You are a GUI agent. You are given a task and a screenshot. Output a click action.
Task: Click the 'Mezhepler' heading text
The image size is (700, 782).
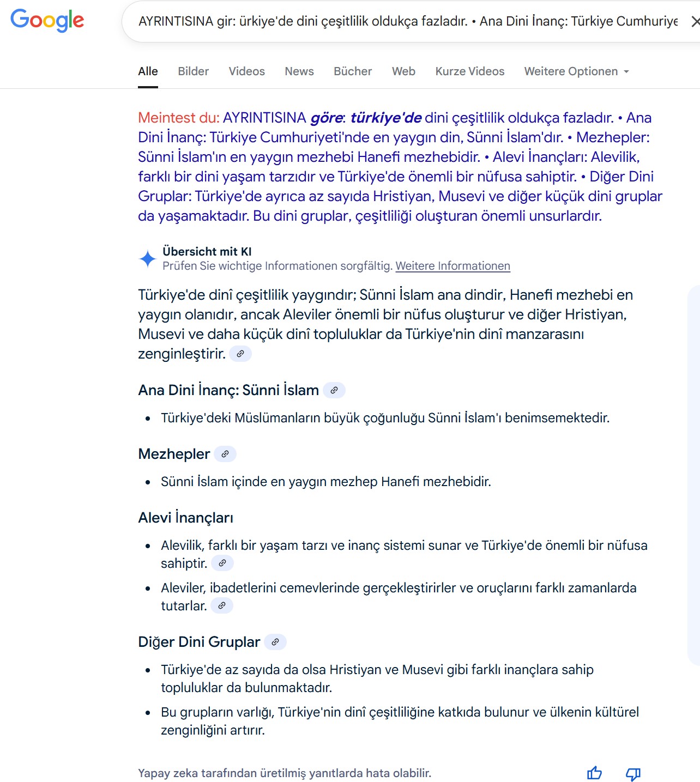pos(174,454)
